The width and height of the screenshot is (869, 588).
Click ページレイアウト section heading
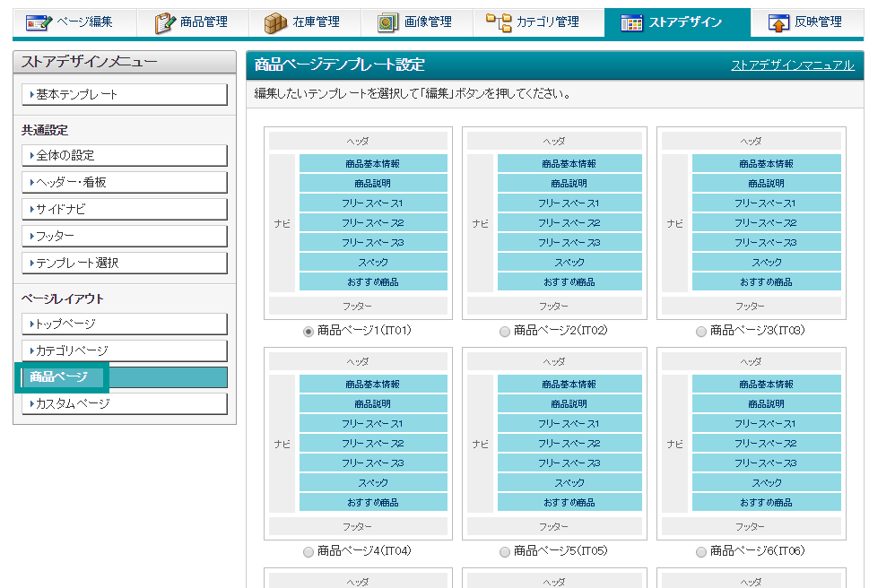click(x=63, y=299)
